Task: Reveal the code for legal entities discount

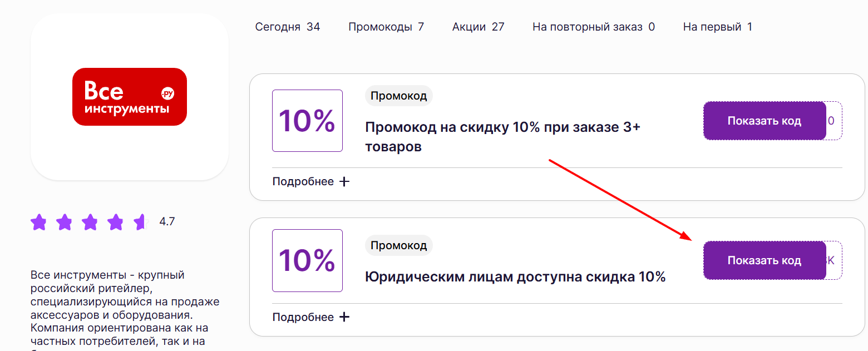Action: click(765, 260)
